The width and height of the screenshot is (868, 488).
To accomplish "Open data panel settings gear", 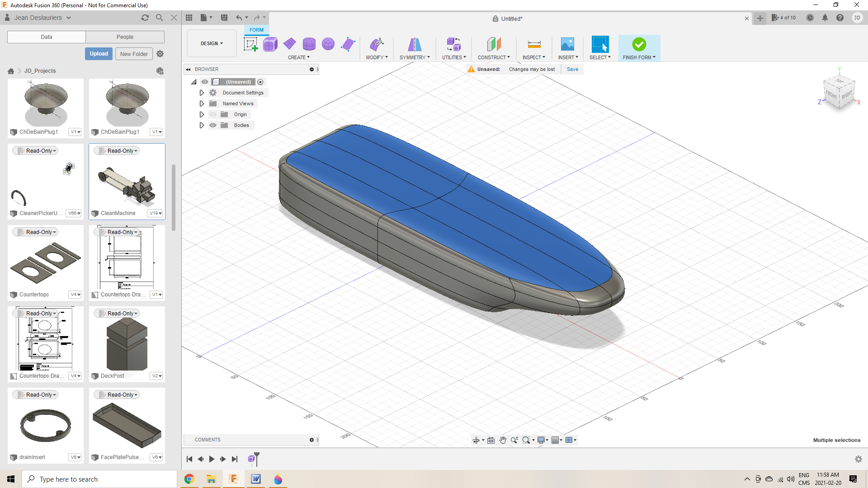I will (x=160, y=54).
